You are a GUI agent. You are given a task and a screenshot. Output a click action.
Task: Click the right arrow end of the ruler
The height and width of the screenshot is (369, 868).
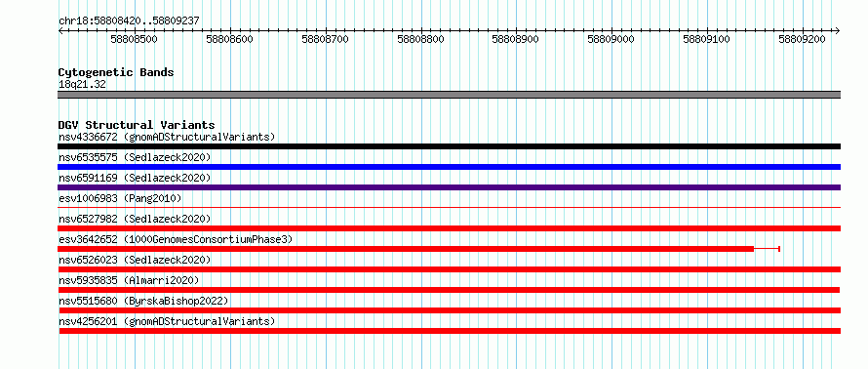(838, 30)
